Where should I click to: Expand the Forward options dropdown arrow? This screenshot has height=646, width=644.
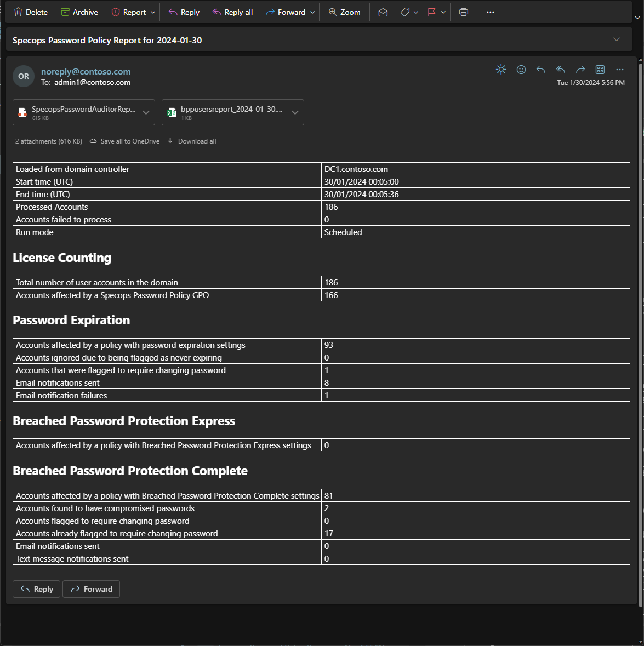312,13
